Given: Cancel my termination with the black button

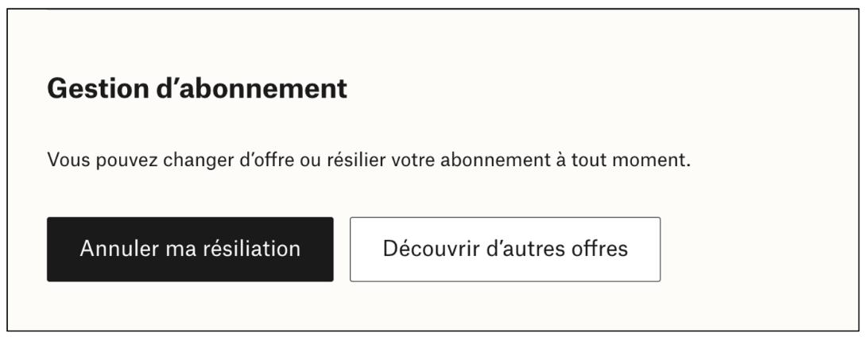Looking at the screenshot, I should pos(190,249).
